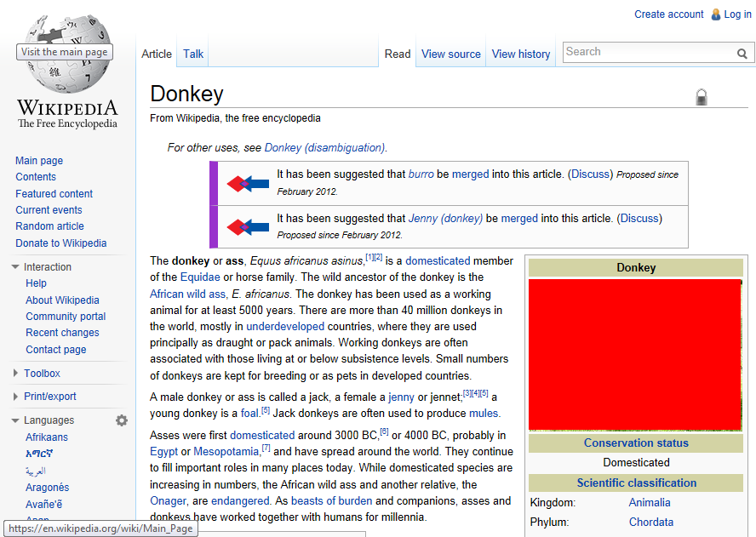Image resolution: width=756 pixels, height=537 pixels.
Task: Open the foal link
Action: pos(249,413)
